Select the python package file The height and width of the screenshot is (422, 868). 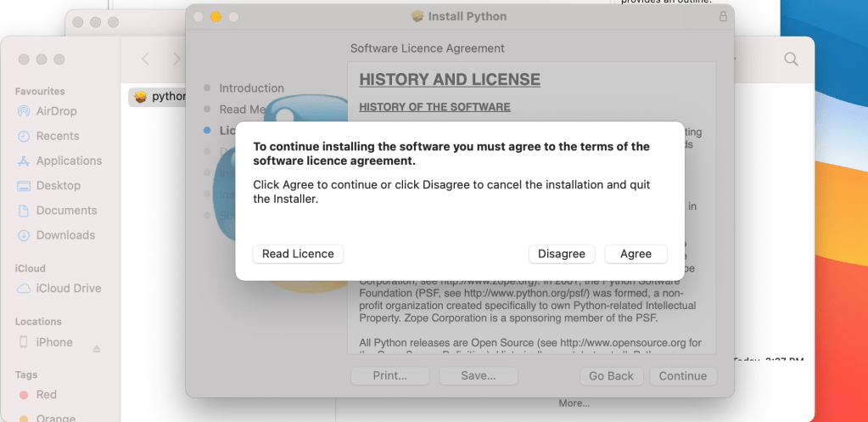coord(159,97)
